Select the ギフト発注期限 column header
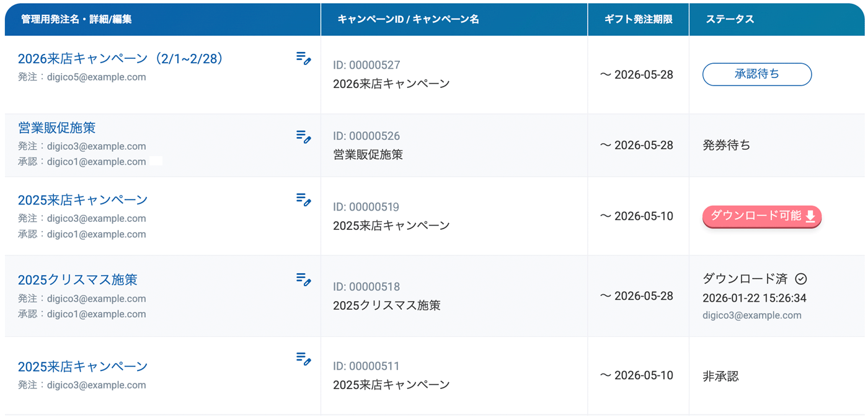The width and height of the screenshot is (868, 420). [638, 19]
